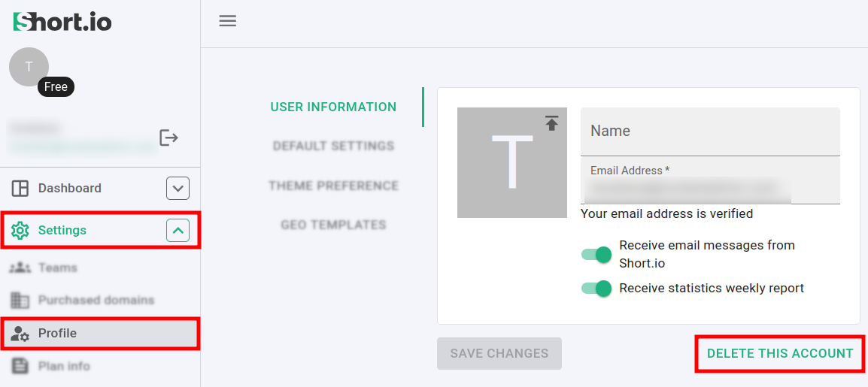The image size is (868, 387).
Task: Click the avatar upload arrow icon
Action: [x=552, y=123]
